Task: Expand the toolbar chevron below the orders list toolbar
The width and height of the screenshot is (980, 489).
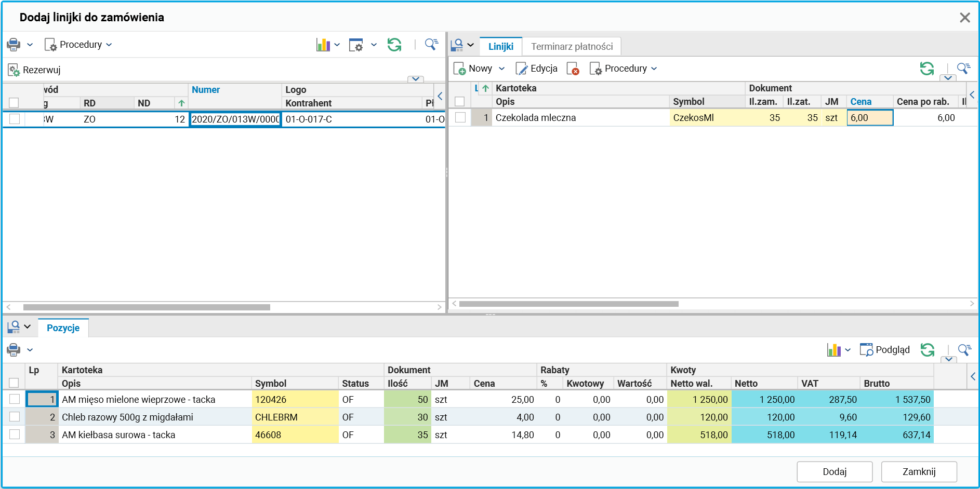Action: pos(415,79)
